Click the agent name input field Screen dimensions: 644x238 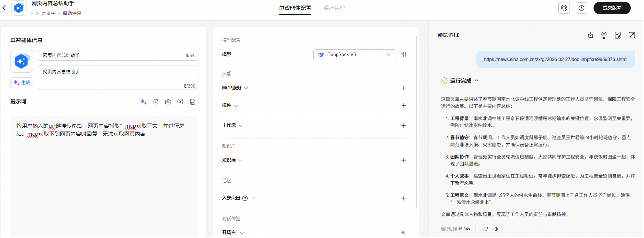118,55
